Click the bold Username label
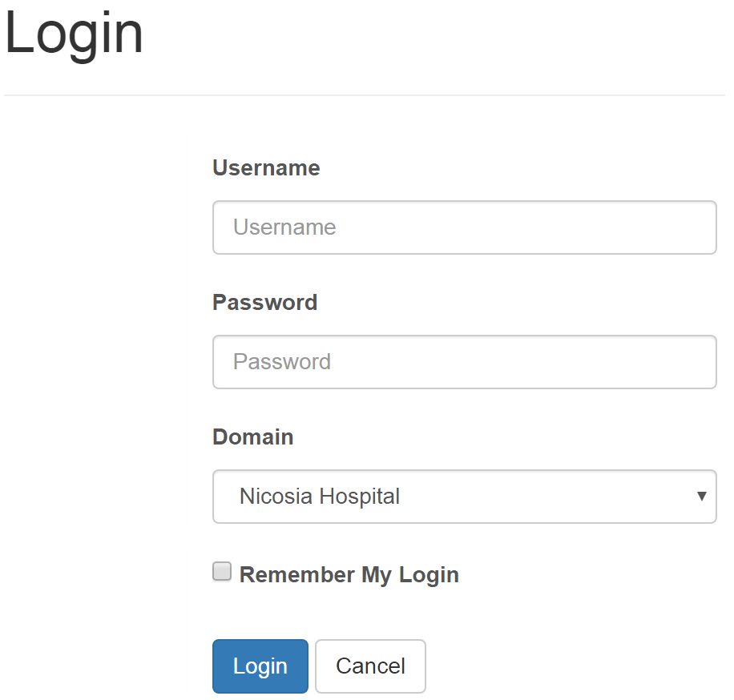The height and width of the screenshot is (700, 734). click(x=266, y=168)
